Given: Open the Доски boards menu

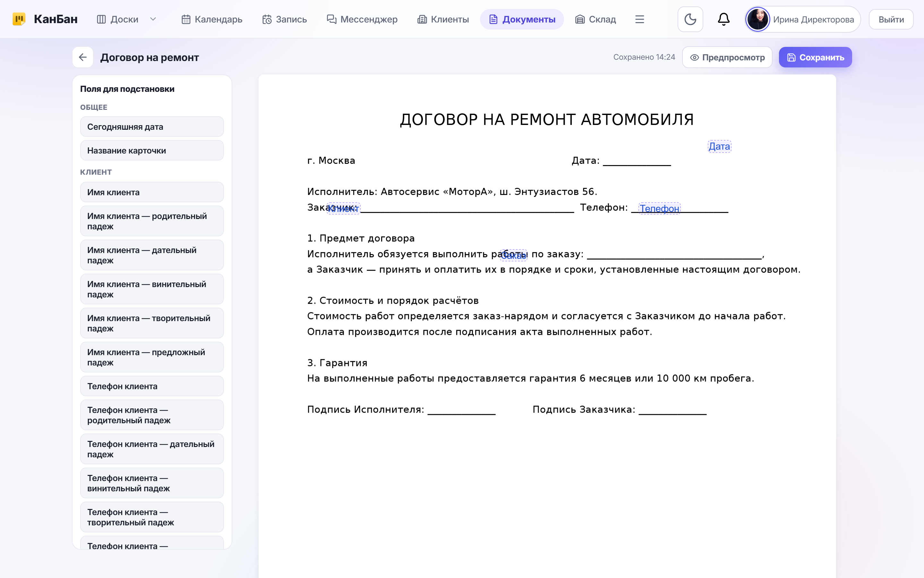Looking at the screenshot, I should [118, 19].
